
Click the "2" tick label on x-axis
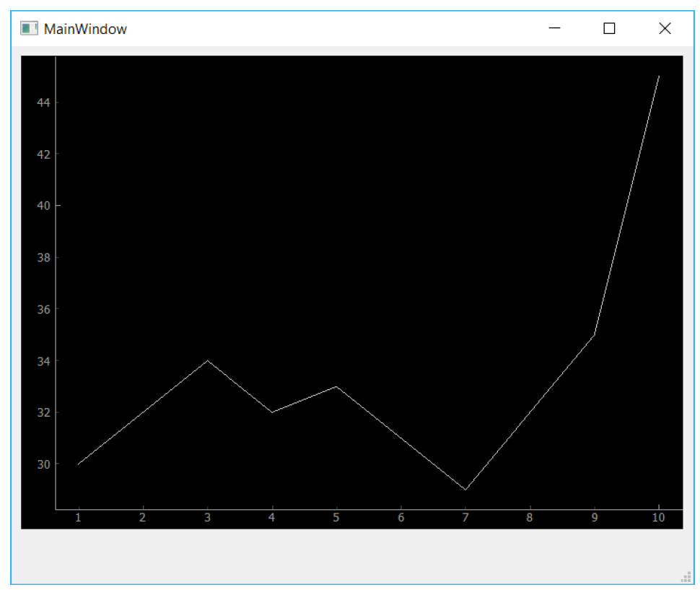[143, 518]
